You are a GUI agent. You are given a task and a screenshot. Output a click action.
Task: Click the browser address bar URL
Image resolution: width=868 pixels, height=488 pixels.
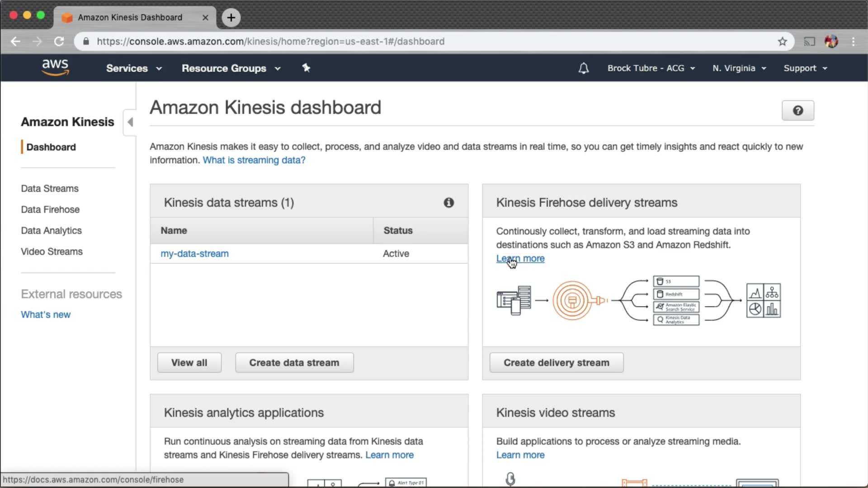tap(270, 42)
